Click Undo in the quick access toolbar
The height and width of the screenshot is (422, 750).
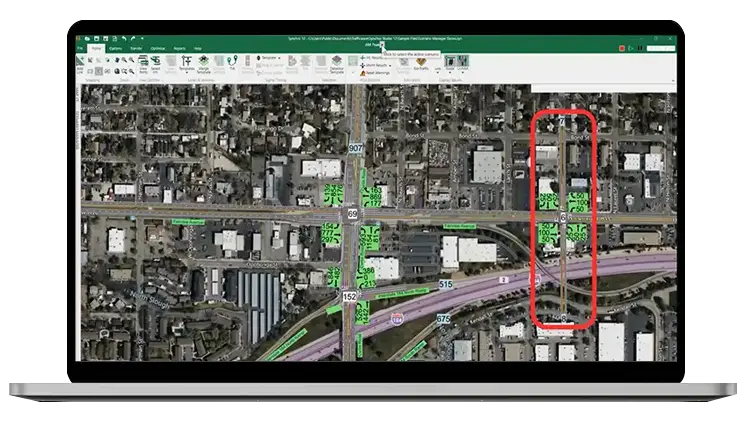[124, 38]
